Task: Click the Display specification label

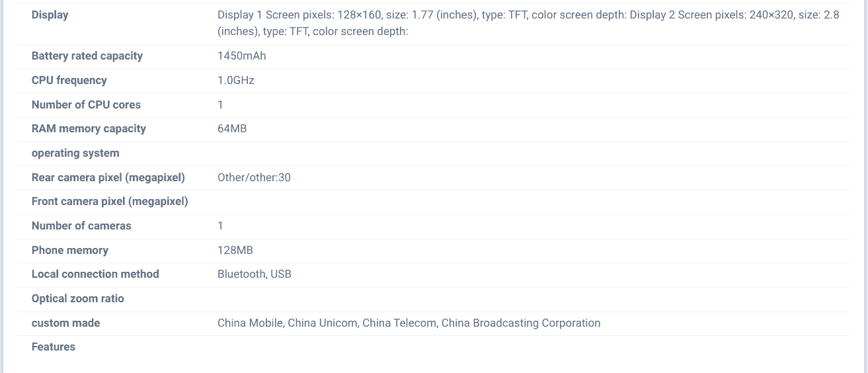Action: click(50, 15)
